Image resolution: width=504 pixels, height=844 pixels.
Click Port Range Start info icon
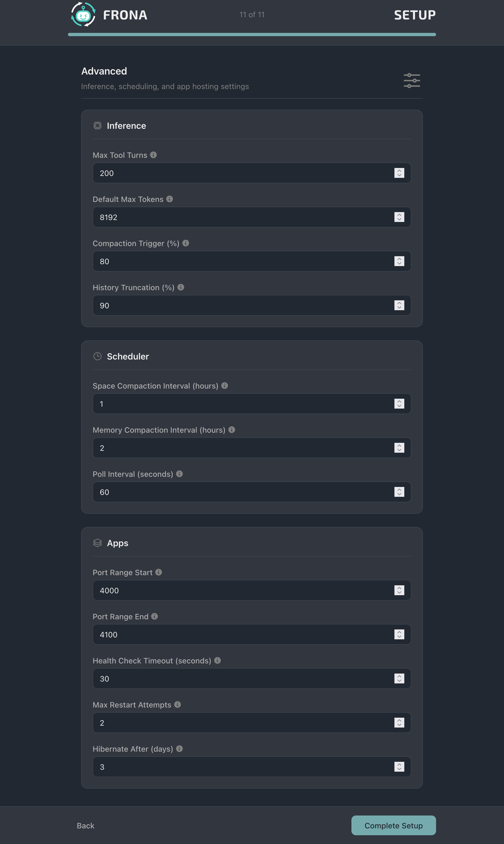[x=159, y=572]
